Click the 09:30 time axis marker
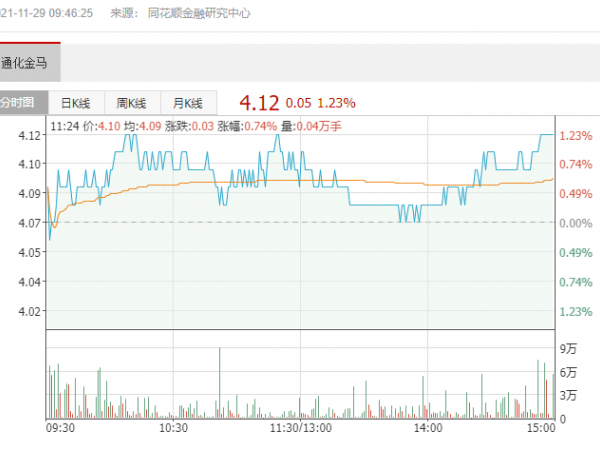This screenshot has height=450, width=600. pos(60,428)
